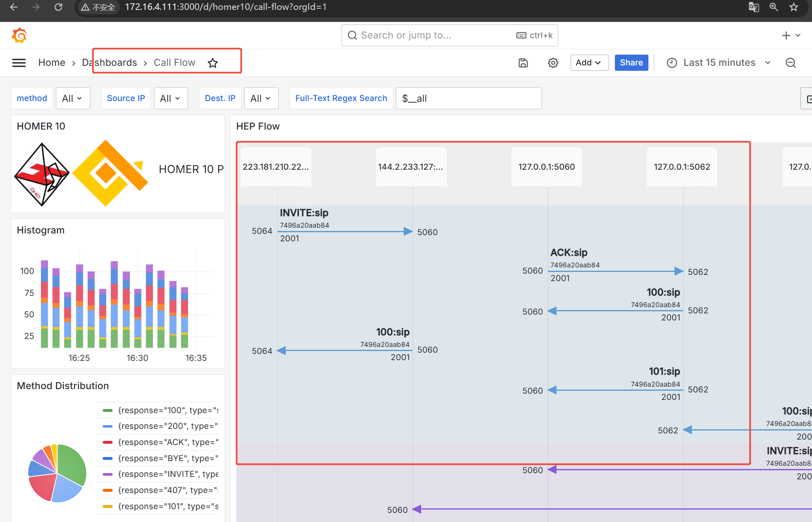
Task: Toggle response="101" legend series
Action: pos(168,506)
